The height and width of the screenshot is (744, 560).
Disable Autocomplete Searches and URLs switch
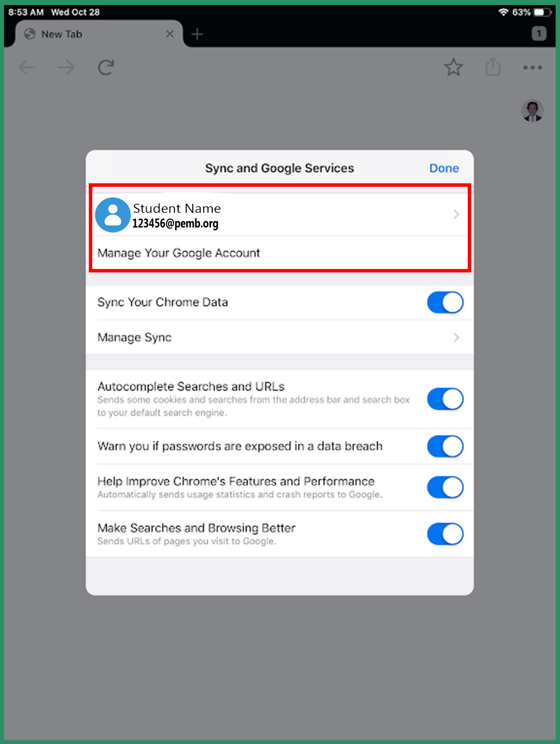445,399
